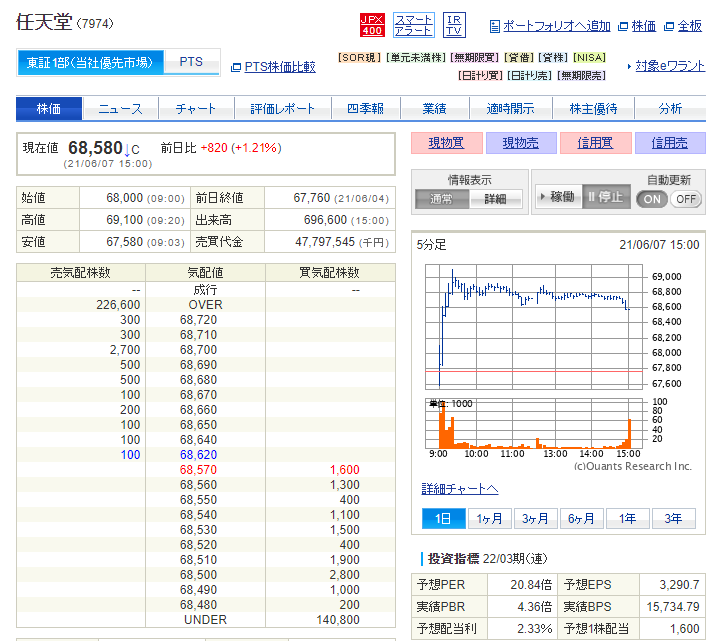Open 対象eワラント link
This screenshot has height=641, width=714.
(670, 66)
